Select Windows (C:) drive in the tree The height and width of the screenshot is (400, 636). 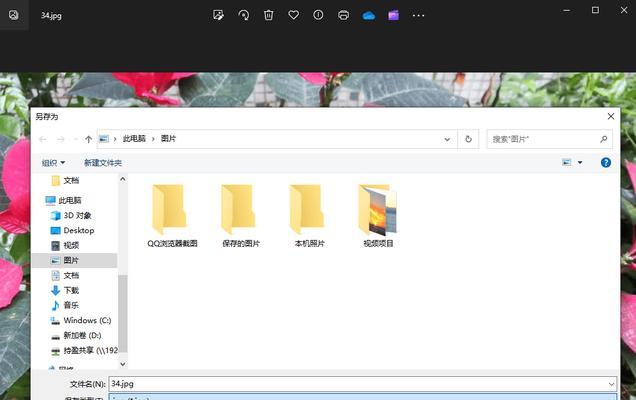tap(80, 320)
